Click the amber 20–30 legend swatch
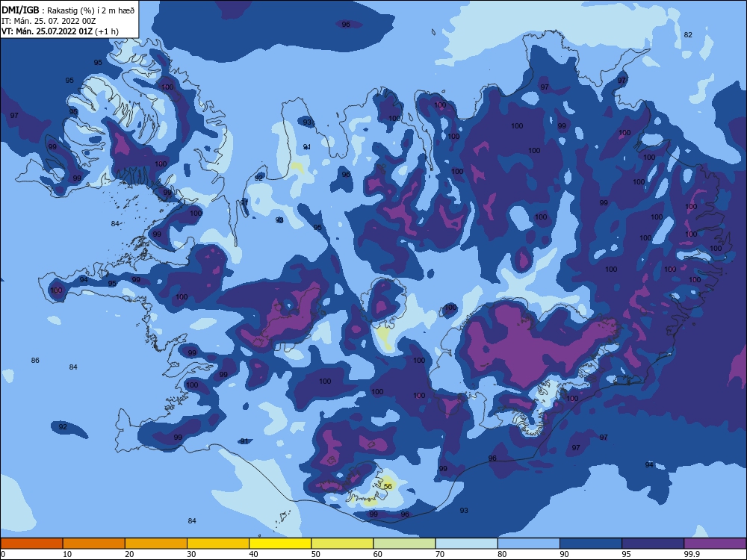The width and height of the screenshot is (747, 560). tap(156, 544)
